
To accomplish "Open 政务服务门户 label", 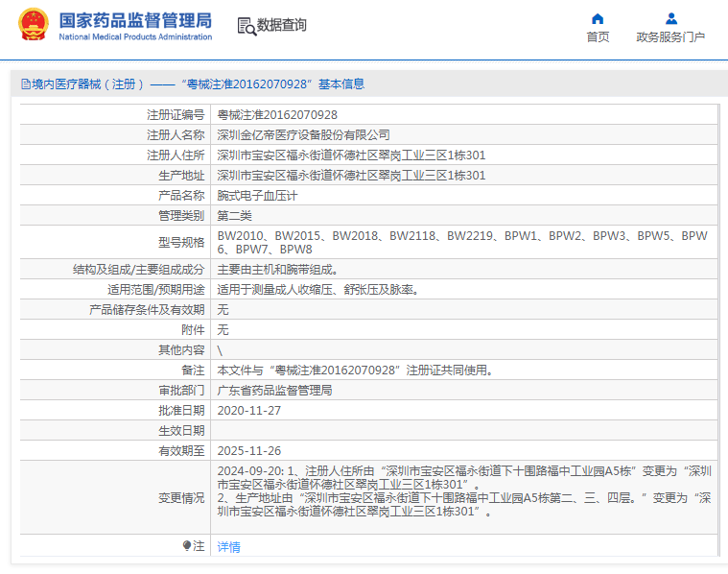I will (x=670, y=37).
